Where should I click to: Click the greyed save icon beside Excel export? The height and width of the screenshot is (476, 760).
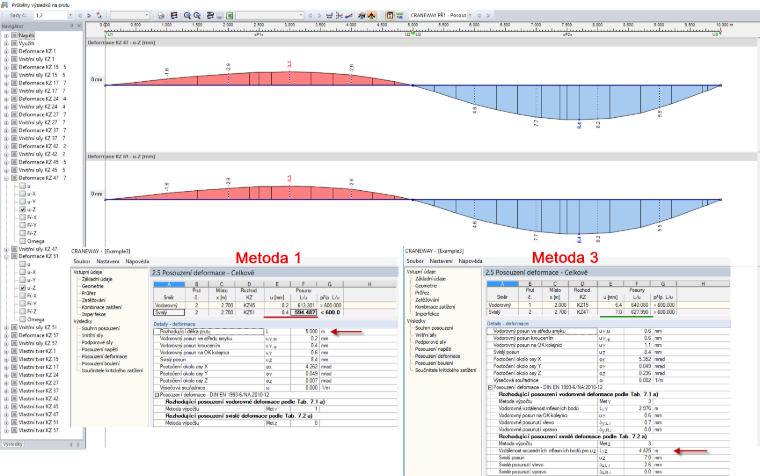(220, 16)
